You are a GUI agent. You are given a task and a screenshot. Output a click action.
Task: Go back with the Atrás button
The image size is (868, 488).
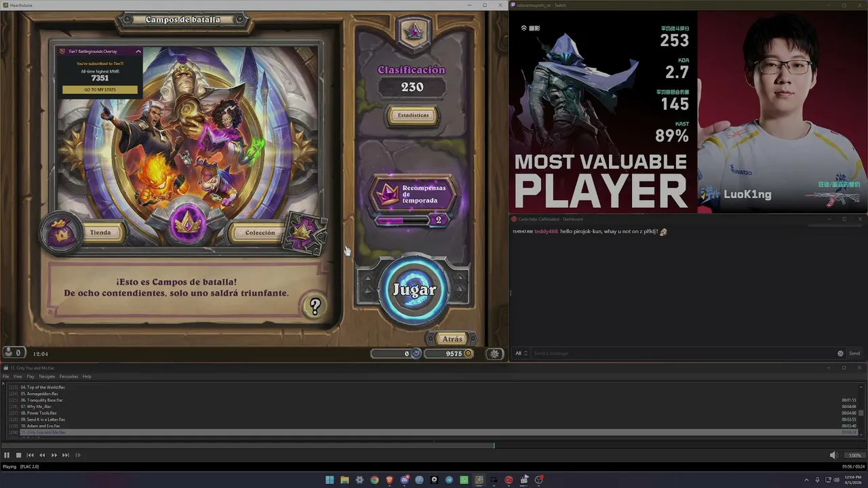click(452, 339)
